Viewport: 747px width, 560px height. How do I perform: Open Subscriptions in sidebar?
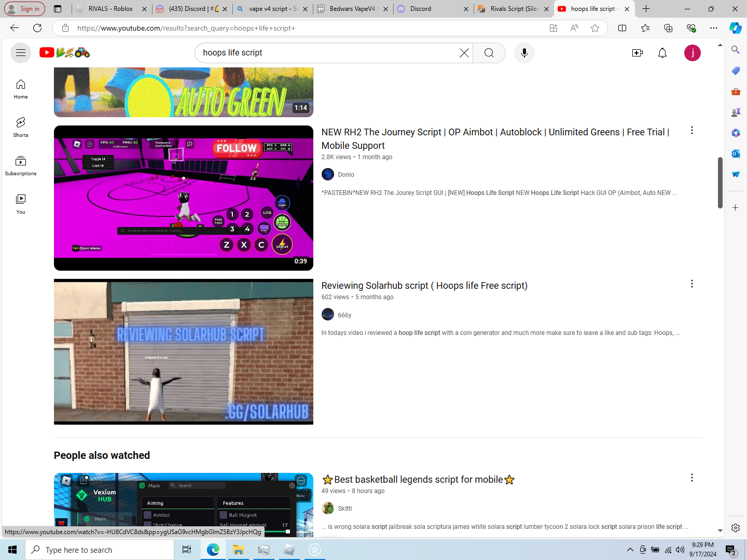tap(21, 166)
